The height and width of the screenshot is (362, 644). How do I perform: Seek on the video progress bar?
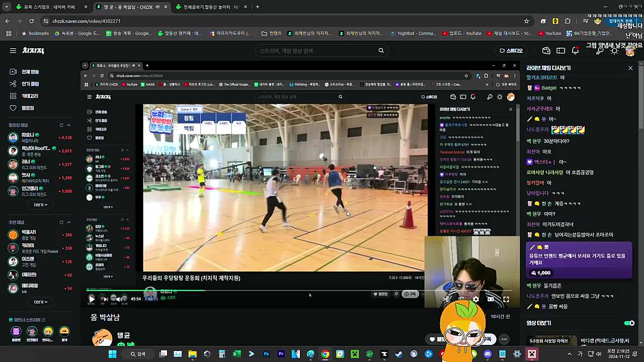click(299, 290)
